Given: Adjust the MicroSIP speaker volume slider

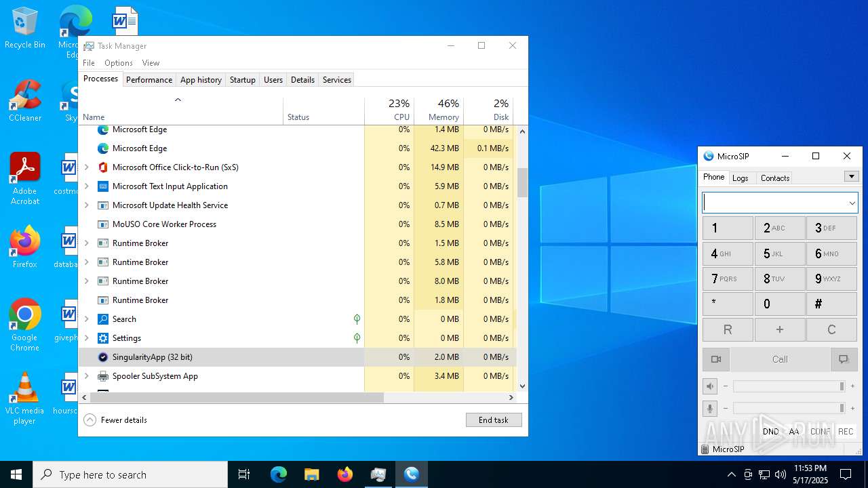Looking at the screenshot, I should (x=789, y=386).
